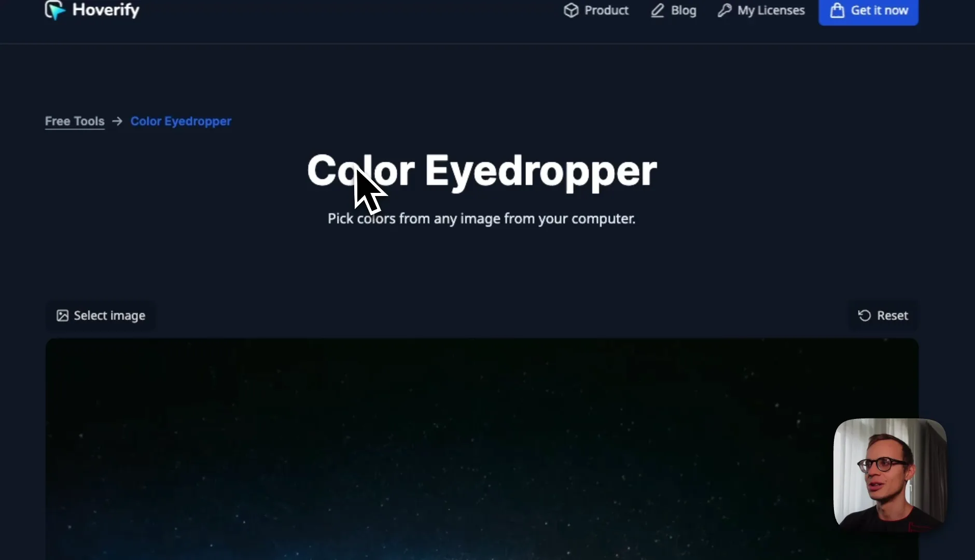Click the Color Eyedropper heading
Viewport: 975px width, 560px height.
(x=482, y=171)
